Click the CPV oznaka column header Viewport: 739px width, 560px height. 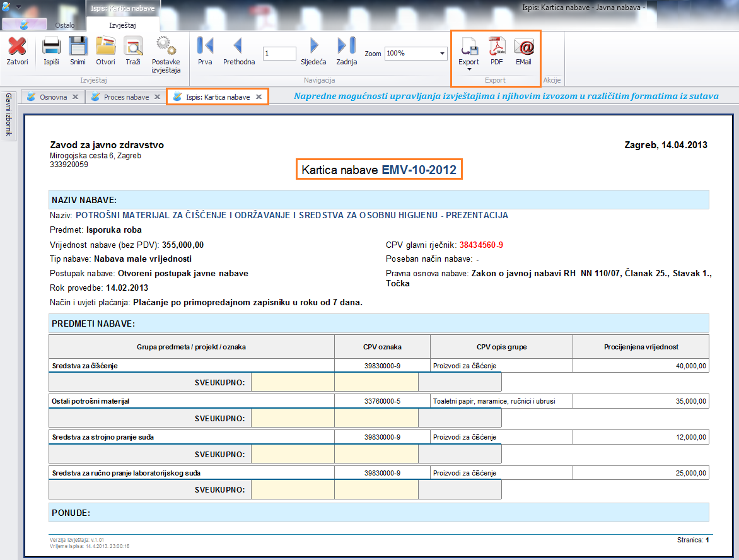pyautogui.click(x=382, y=347)
